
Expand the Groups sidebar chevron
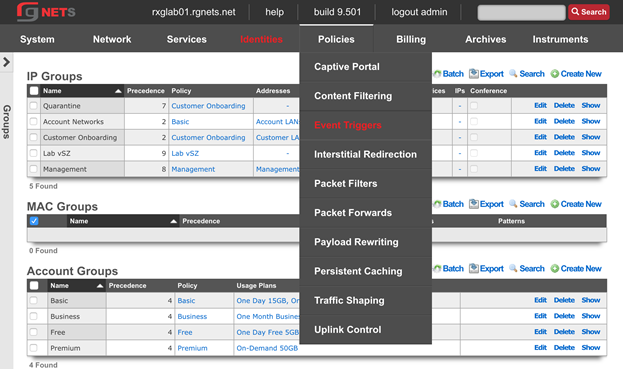6,62
